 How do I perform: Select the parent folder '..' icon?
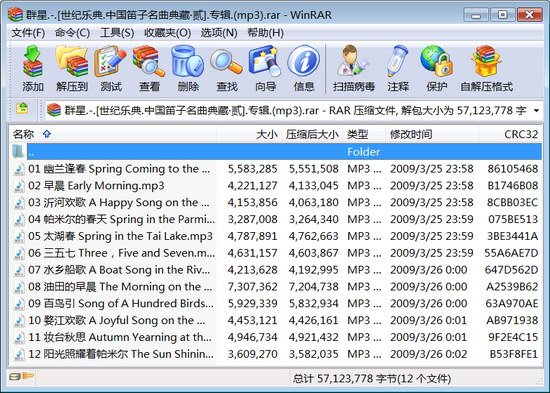(x=18, y=152)
